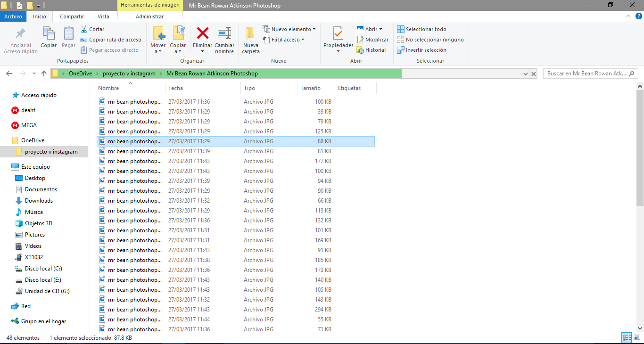Open Documentos in the navigation pane

point(41,189)
